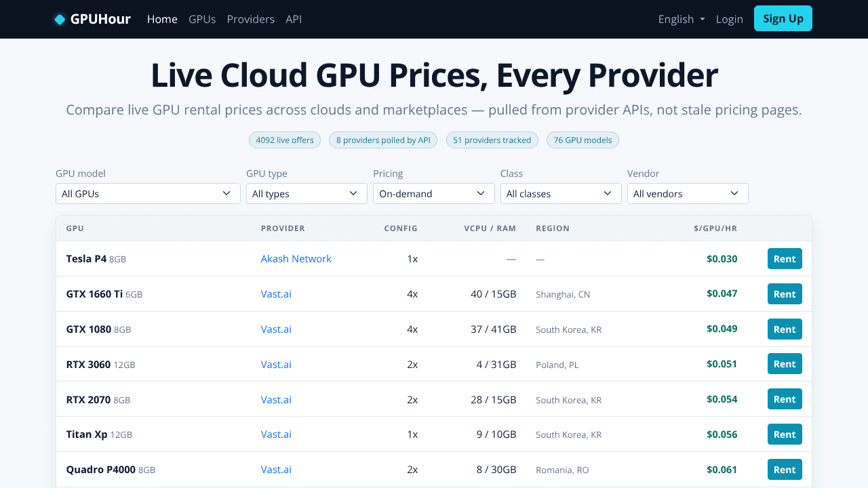The width and height of the screenshot is (868, 488).
Task: Click the CONFIG column header
Action: coord(401,228)
